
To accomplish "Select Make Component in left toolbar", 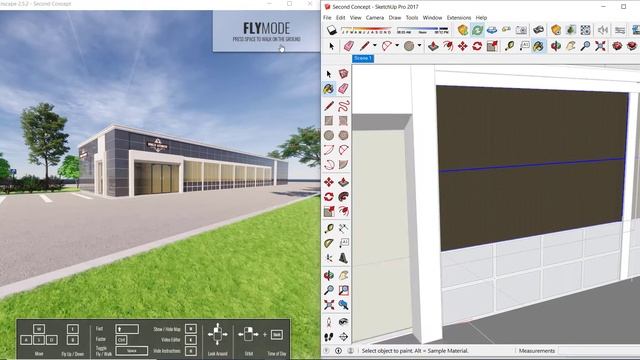I will 343,74.
